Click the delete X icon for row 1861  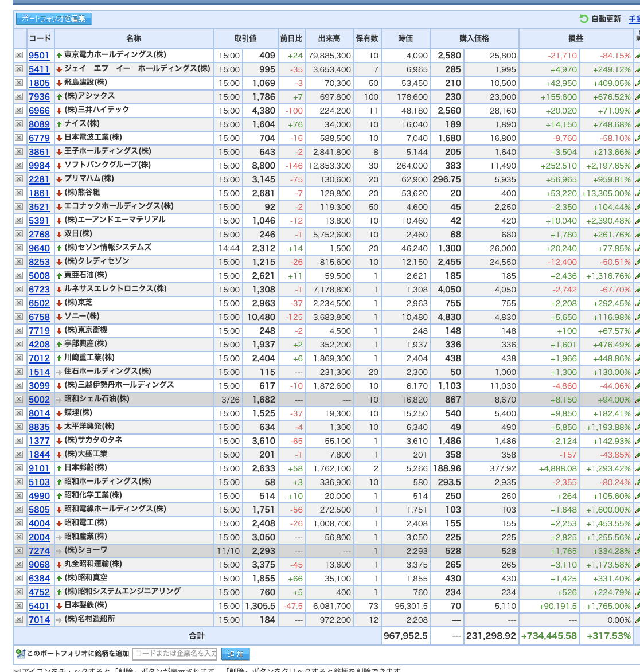pos(19,193)
